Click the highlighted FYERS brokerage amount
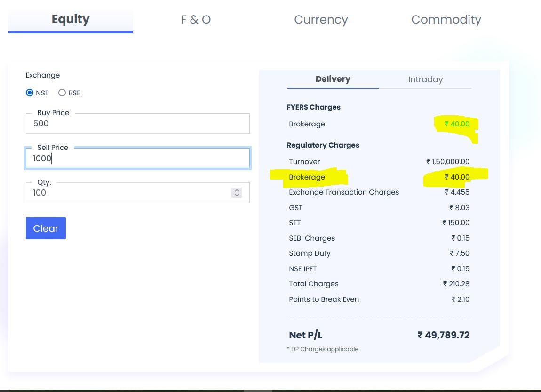This screenshot has width=541, height=392. (x=457, y=124)
